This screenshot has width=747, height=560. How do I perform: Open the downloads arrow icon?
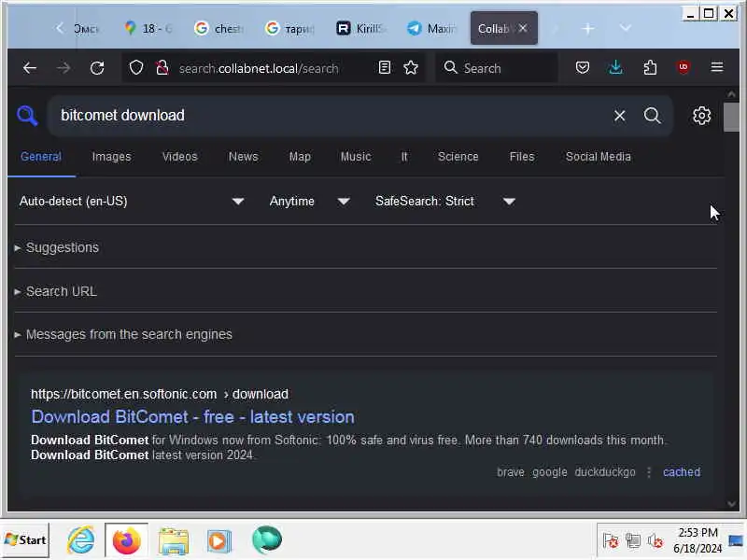pyautogui.click(x=615, y=67)
